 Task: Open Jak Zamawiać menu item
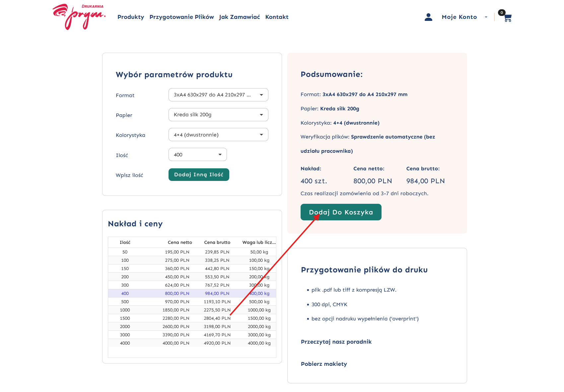tap(239, 17)
